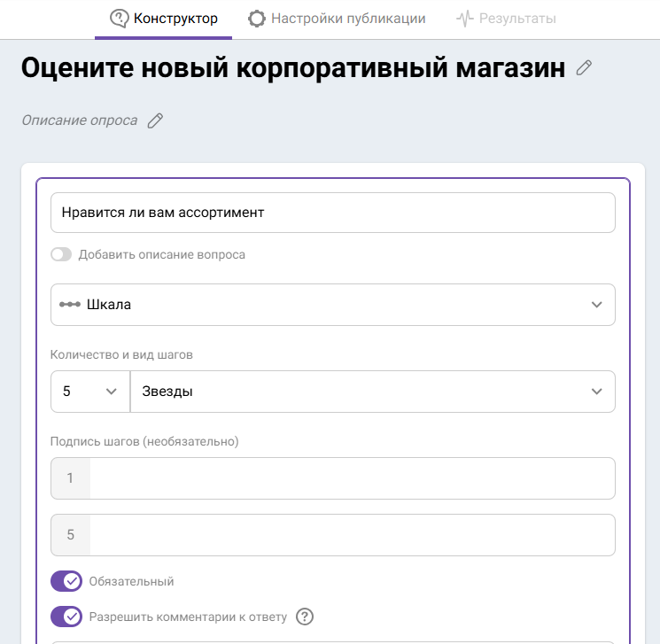The height and width of the screenshot is (644, 660).
Task: Click the survey title heading
Action: coord(292,68)
